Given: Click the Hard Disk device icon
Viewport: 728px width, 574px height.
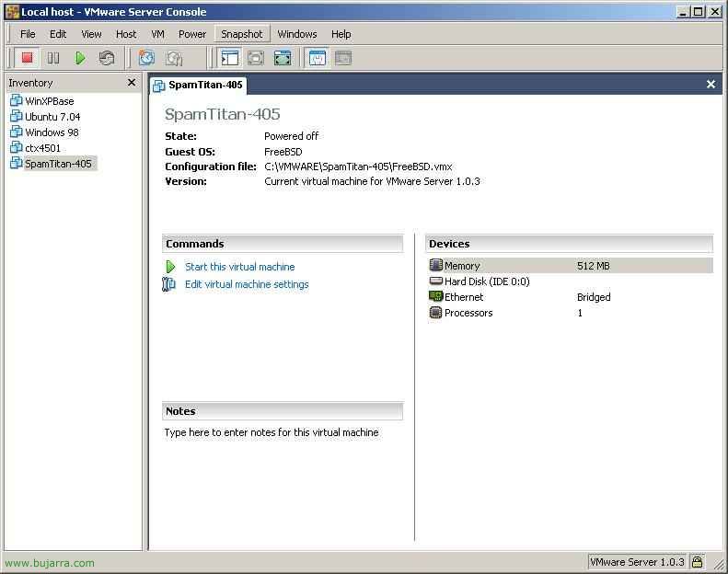Looking at the screenshot, I should [x=436, y=281].
